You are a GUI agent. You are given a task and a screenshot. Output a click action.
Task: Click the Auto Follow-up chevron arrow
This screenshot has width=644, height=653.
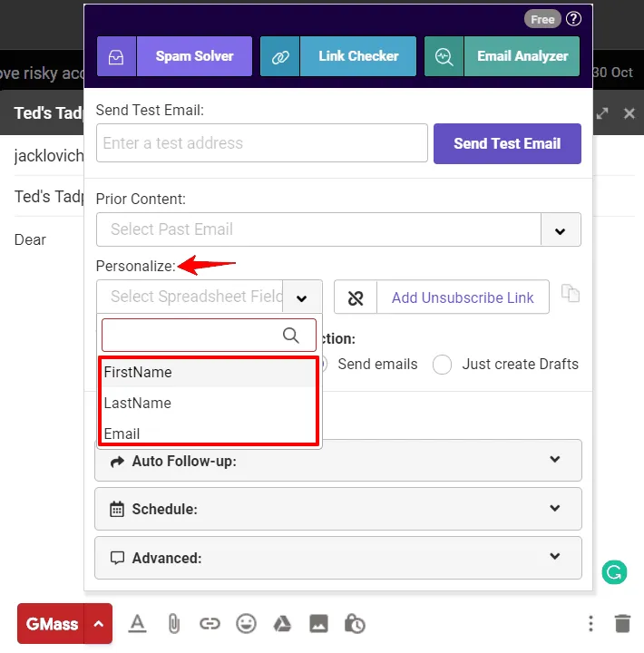click(555, 459)
